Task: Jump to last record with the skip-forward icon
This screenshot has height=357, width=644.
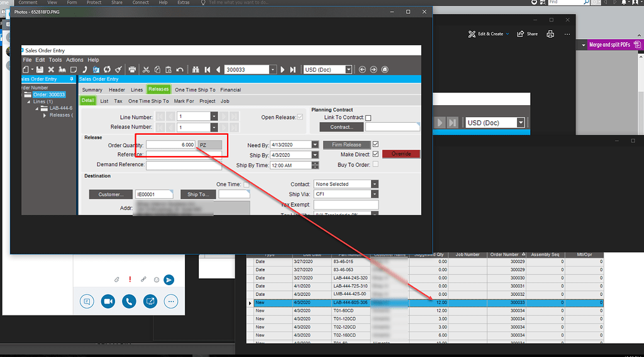Action: 293,69
